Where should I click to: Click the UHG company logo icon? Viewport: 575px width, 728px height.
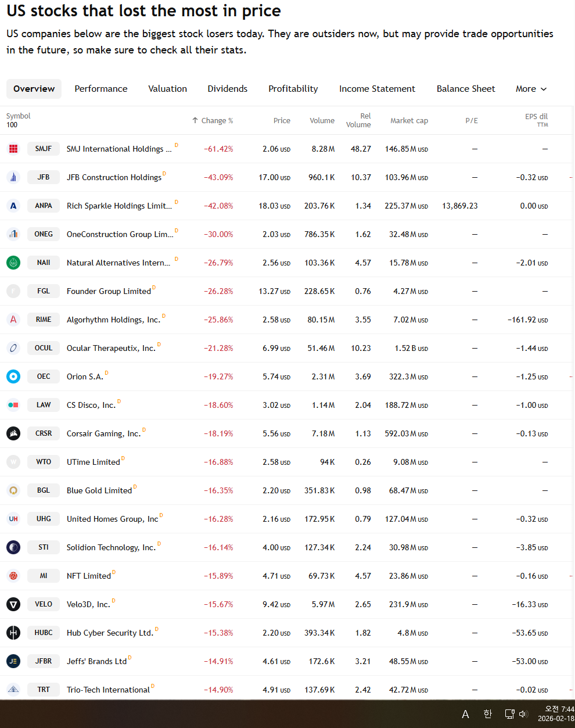(x=13, y=519)
